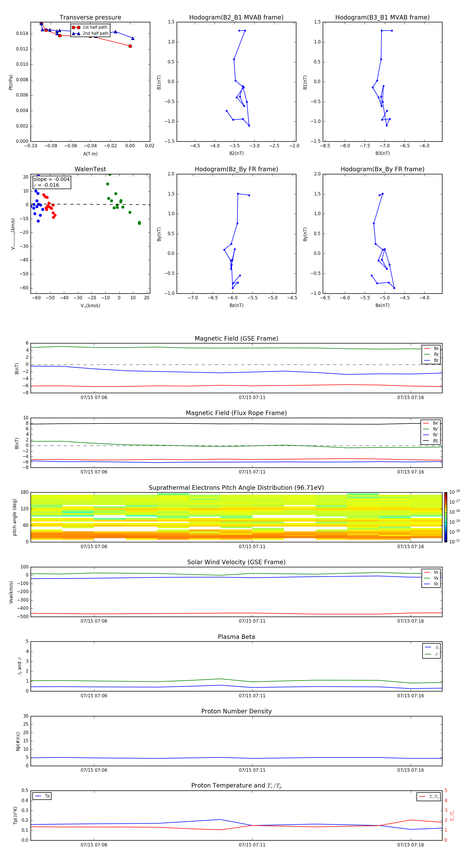Click the 'Hodogram(Bx_By FR frame)' title
Screen dimensions: 473x868
pos(382,169)
